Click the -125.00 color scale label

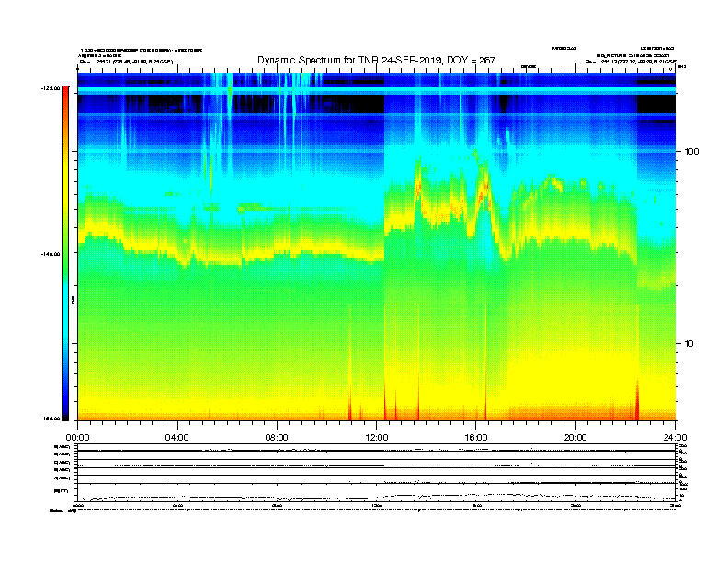pyautogui.click(x=51, y=88)
